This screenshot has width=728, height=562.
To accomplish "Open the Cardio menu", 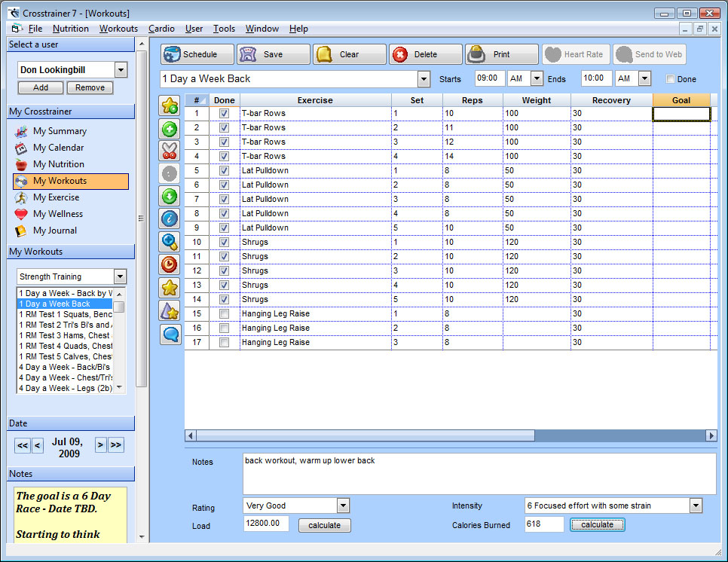I will click(x=161, y=29).
